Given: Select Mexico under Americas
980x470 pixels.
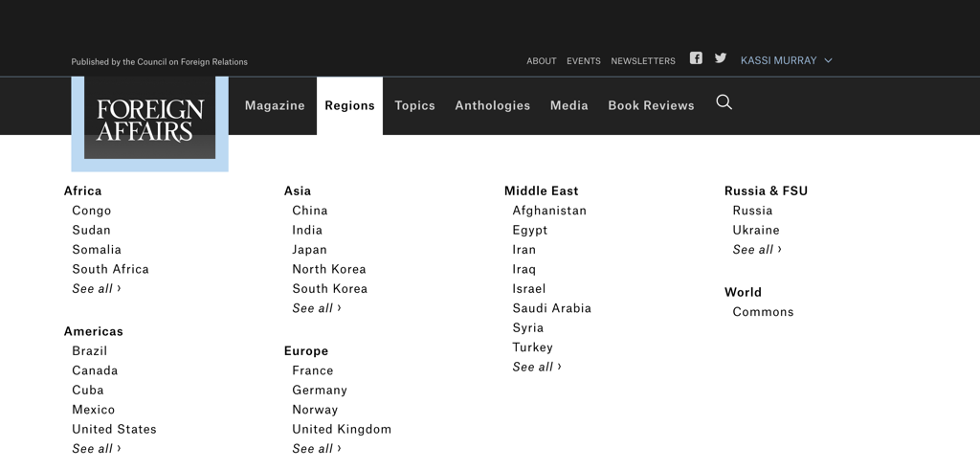Looking at the screenshot, I should coord(94,410).
